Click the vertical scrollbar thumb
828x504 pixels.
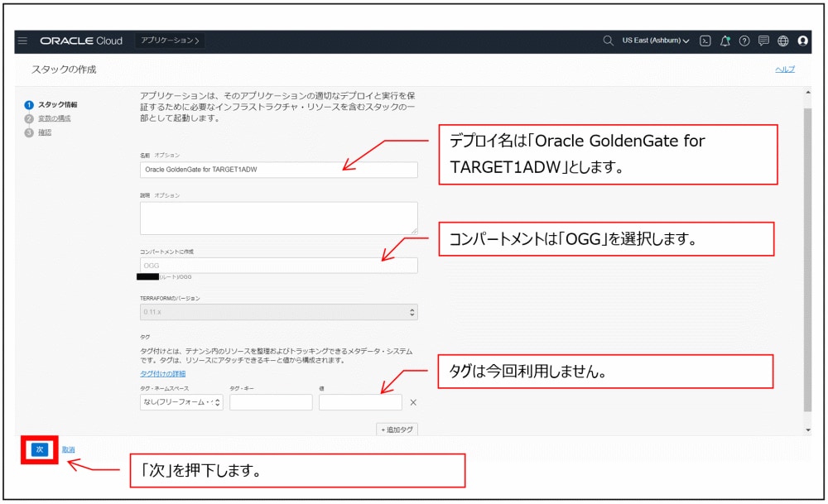coord(807,258)
